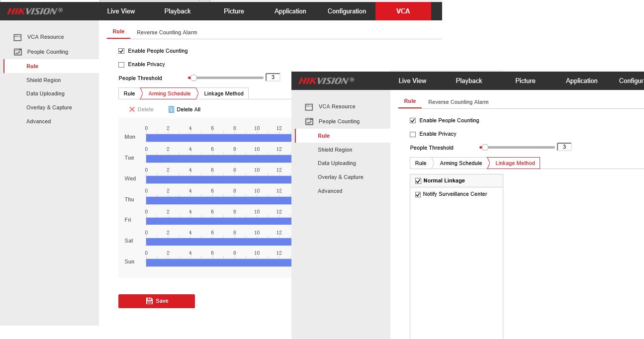Open Data Uploading in the front window sidebar
This screenshot has height=339, width=644.
point(337,163)
